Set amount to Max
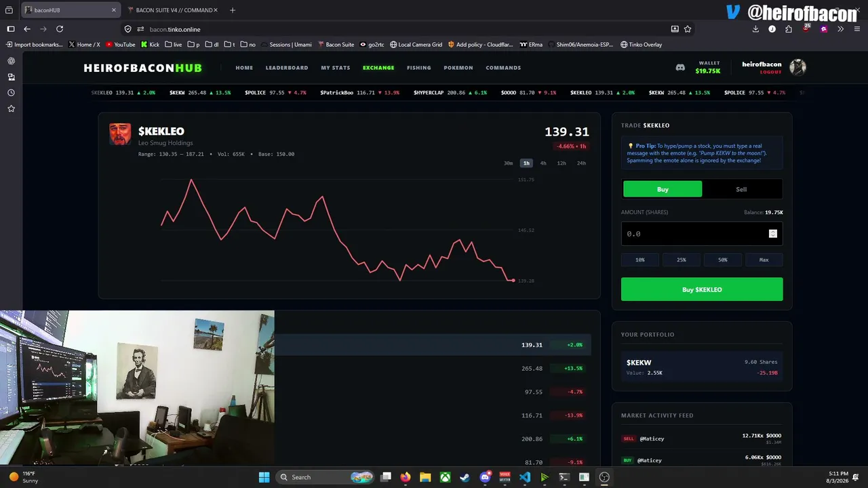 764,260
